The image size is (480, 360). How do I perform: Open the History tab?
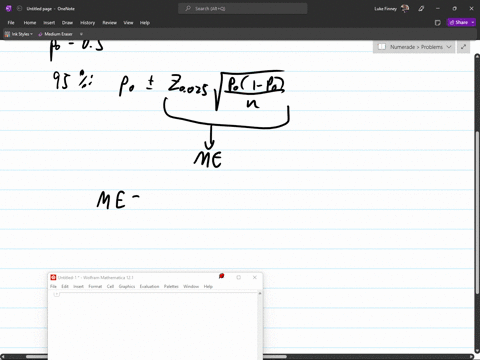click(88, 23)
